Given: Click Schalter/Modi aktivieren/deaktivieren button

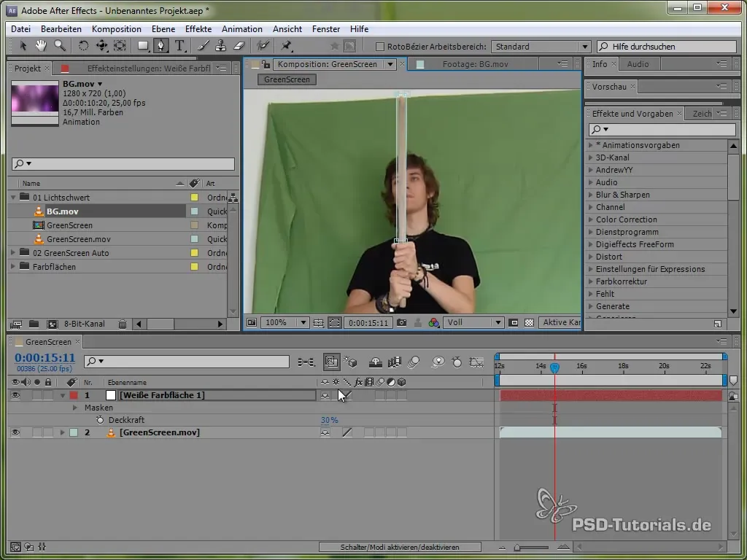Looking at the screenshot, I should coord(400,547).
